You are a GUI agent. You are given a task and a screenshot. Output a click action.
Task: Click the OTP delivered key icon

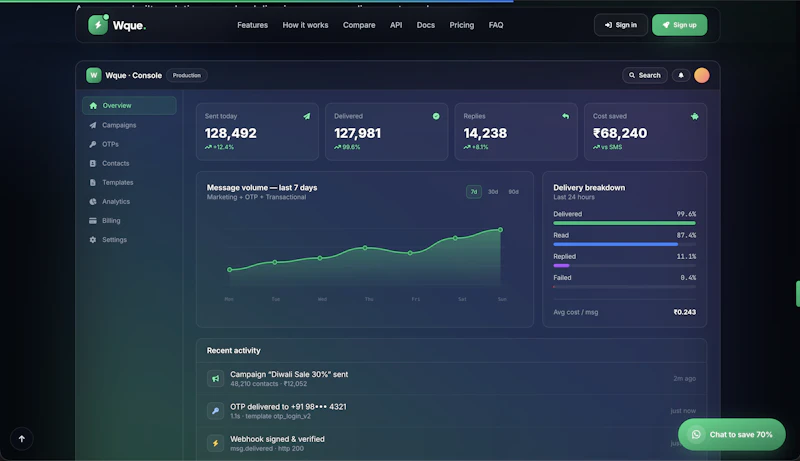(215, 411)
